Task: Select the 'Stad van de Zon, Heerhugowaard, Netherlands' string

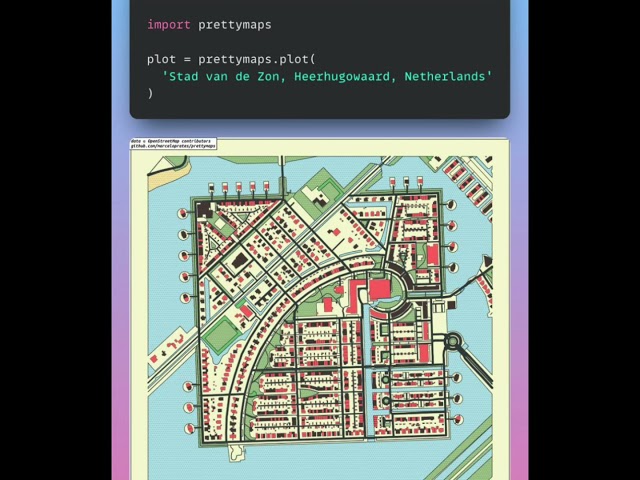Action: [327, 77]
